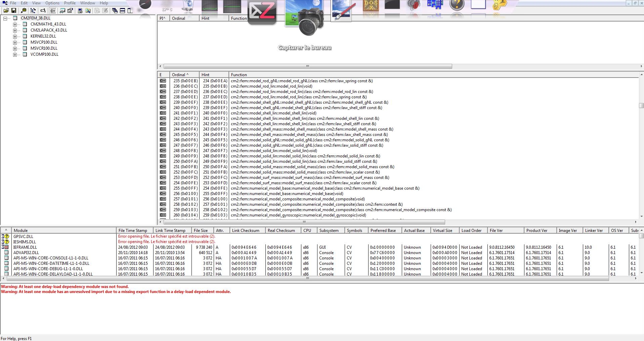Expand the KERNEL32.DLL tree node
Image resolution: width=644 pixels, height=341 pixels.
click(15, 36)
